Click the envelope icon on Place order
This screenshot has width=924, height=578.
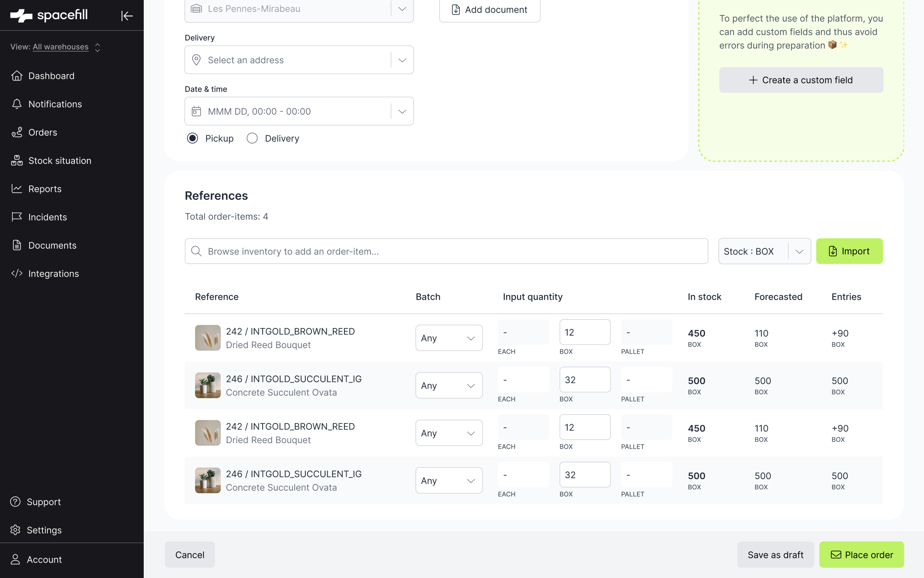click(836, 555)
